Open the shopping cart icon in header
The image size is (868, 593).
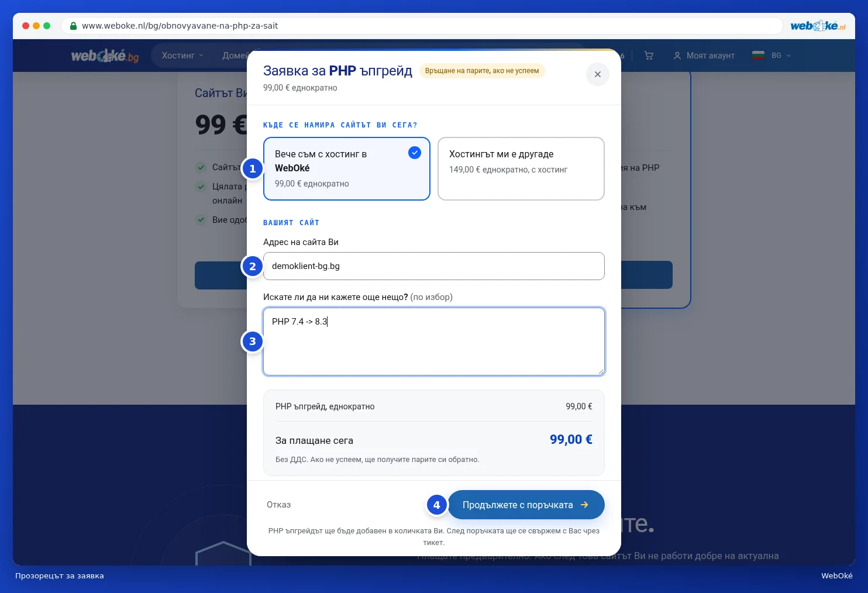[x=649, y=56]
